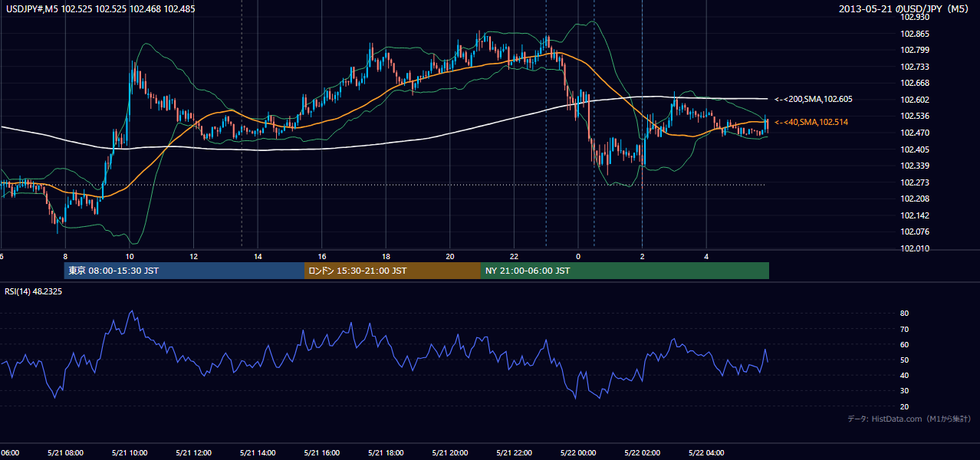Click price axis value 102.930
980x460 pixels.
point(915,18)
